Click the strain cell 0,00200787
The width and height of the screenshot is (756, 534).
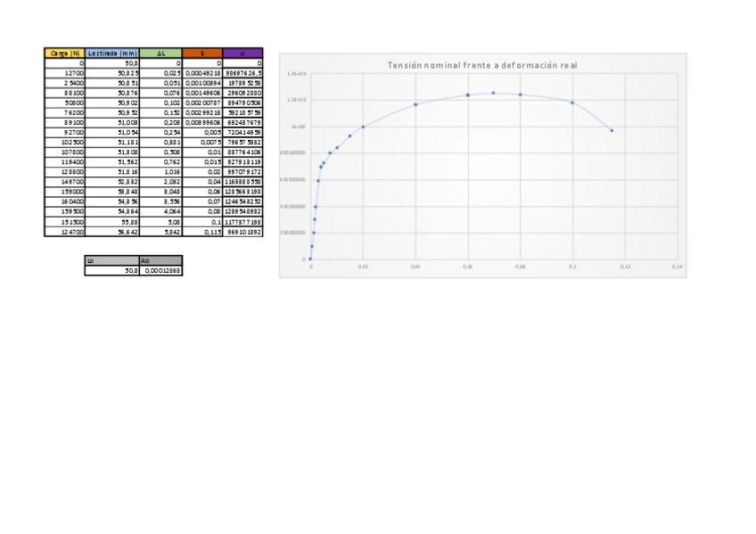tap(202, 103)
